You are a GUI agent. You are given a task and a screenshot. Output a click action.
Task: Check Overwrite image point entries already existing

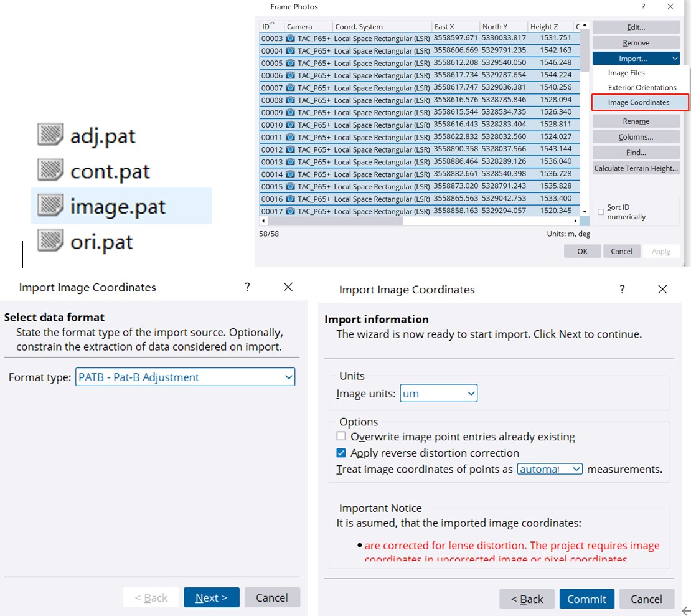341,437
